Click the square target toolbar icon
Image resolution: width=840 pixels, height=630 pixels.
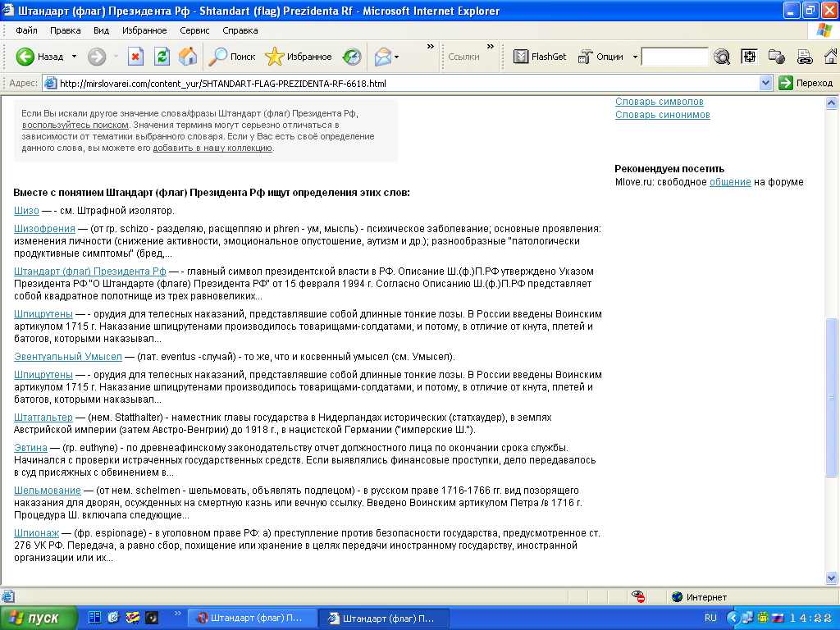pyautogui.click(x=749, y=56)
